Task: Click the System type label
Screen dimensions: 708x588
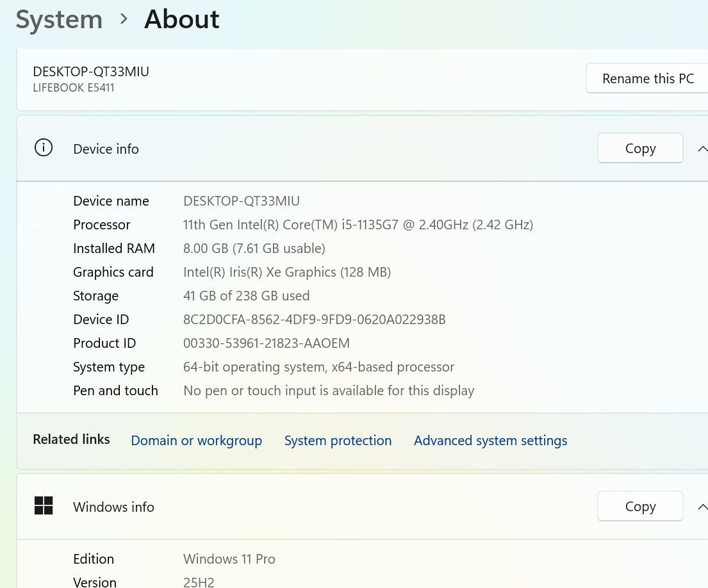Action: (x=109, y=367)
